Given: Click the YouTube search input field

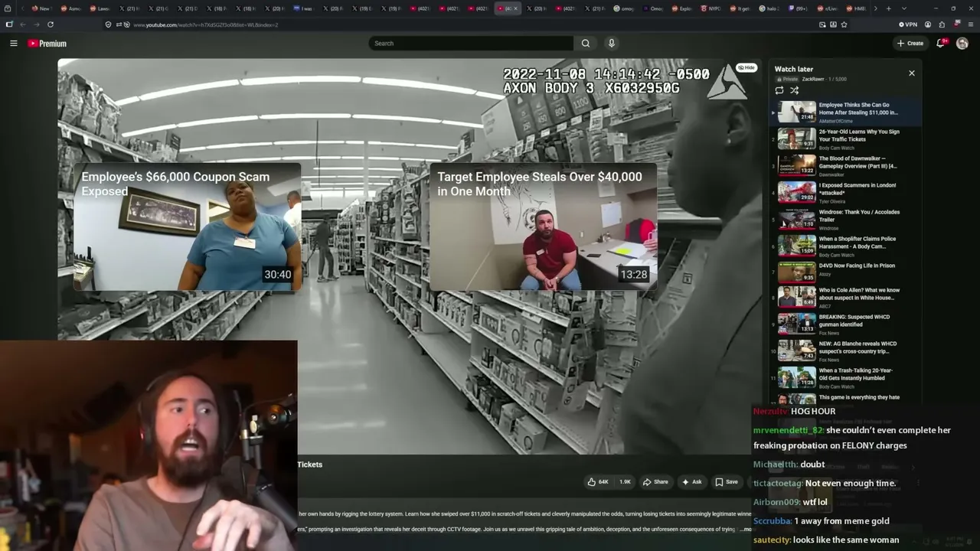Looking at the screenshot, I should (x=470, y=44).
